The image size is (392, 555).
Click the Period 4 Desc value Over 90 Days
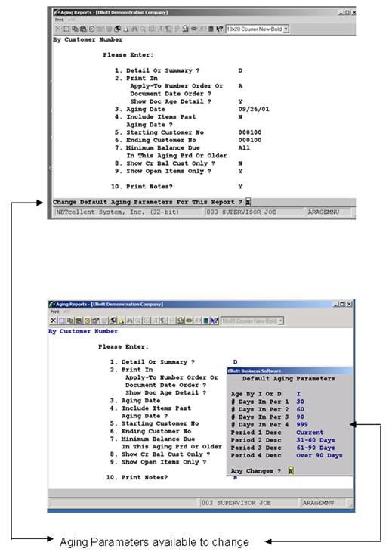(x=319, y=455)
